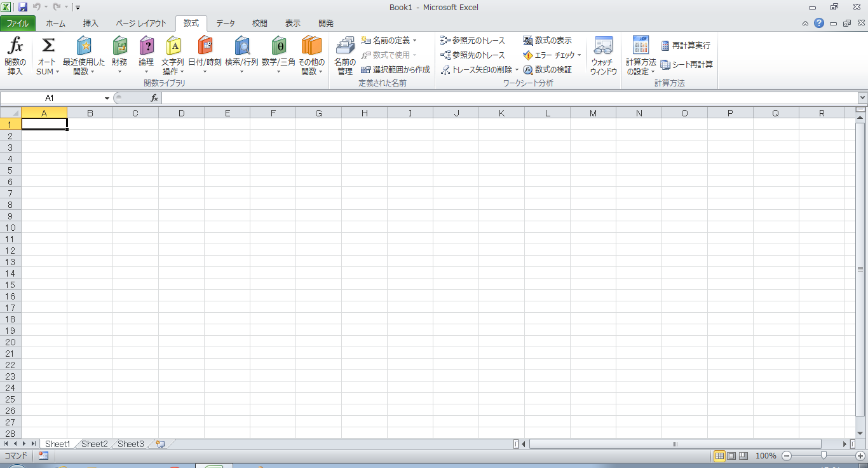Click the formula bar input field

508,98
